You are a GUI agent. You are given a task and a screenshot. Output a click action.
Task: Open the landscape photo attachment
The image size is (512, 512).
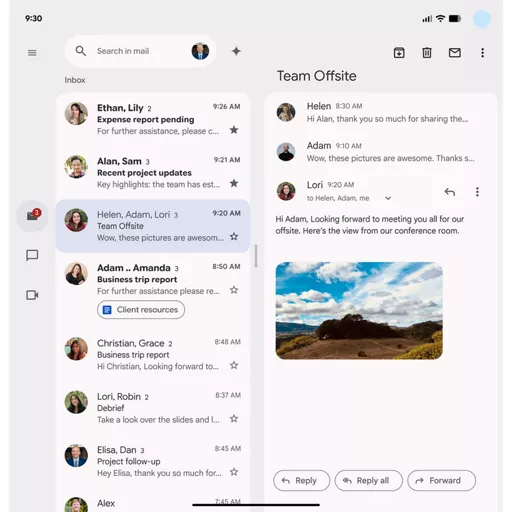359,311
